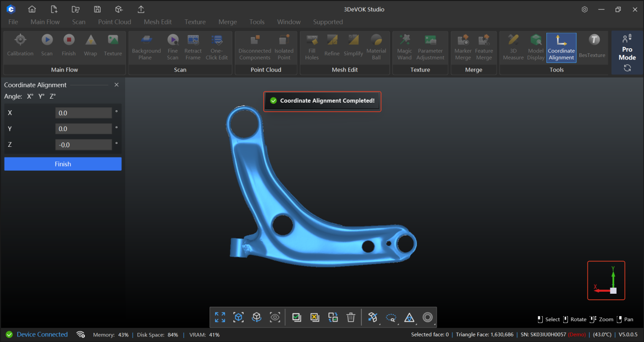Screen dimensions: 644x342
Task: Select the Magic Wand texture tool
Action: [405, 47]
